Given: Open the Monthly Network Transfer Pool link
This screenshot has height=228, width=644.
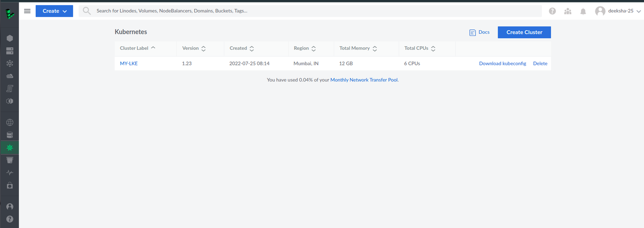Looking at the screenshot, I should point(364,80).
